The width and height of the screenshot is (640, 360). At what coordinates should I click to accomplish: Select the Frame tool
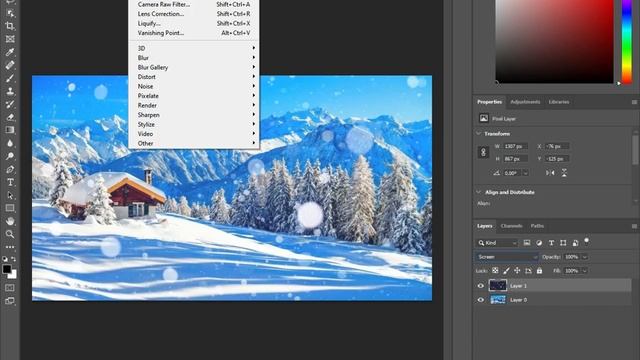coord(10,39)
